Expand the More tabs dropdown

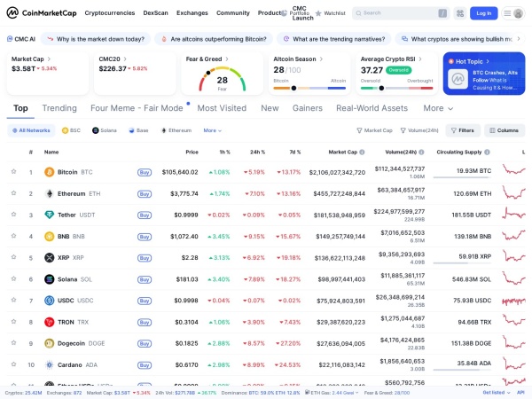click(439, 108)
